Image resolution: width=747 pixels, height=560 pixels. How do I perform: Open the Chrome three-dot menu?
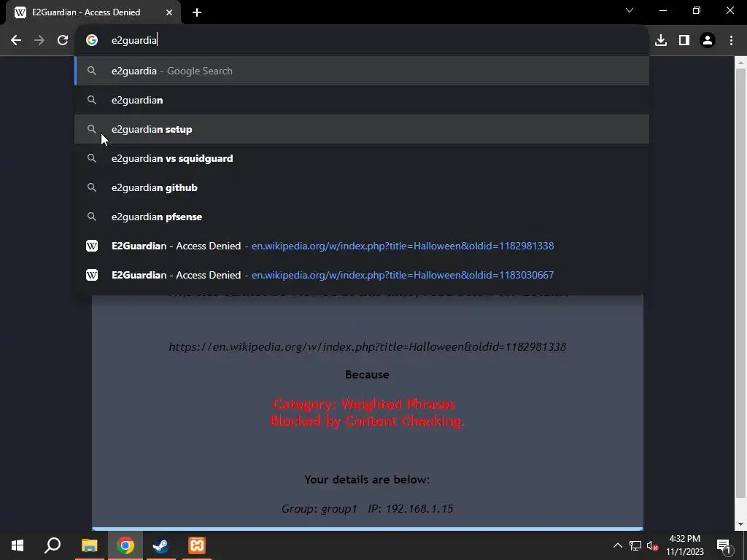pyautogui.click(x=731, y=40)
